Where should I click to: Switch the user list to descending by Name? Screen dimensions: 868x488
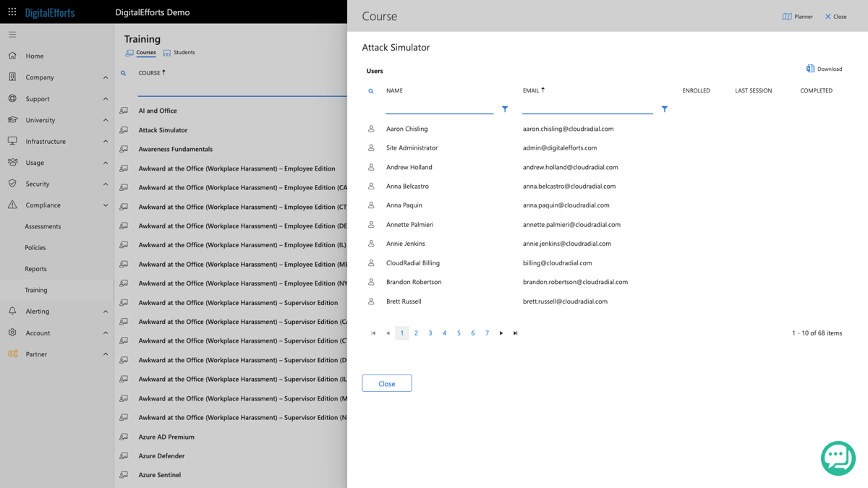(394, 90)
